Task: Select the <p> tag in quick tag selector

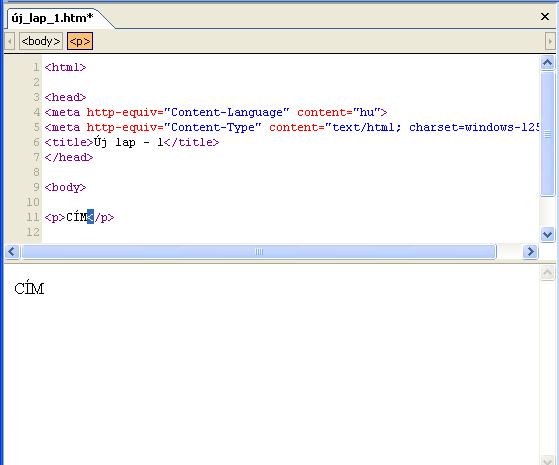Action: pos(80,41)
